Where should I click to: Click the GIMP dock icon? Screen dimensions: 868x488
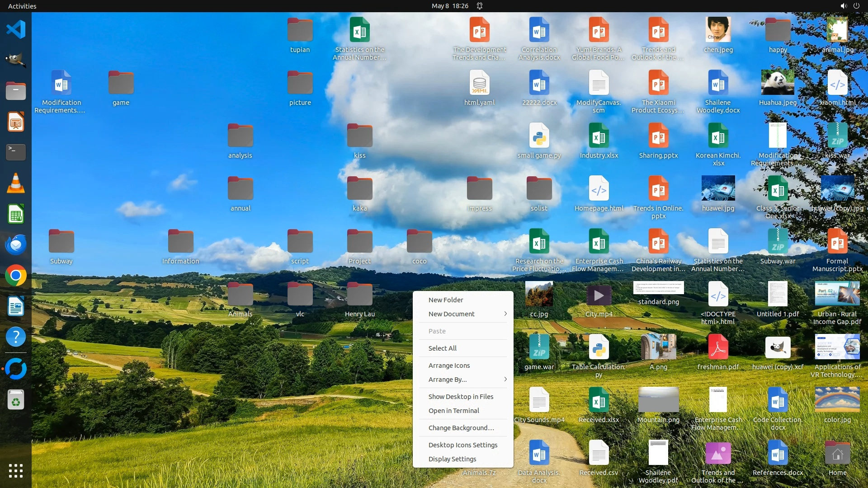click(x=16, y=60)
